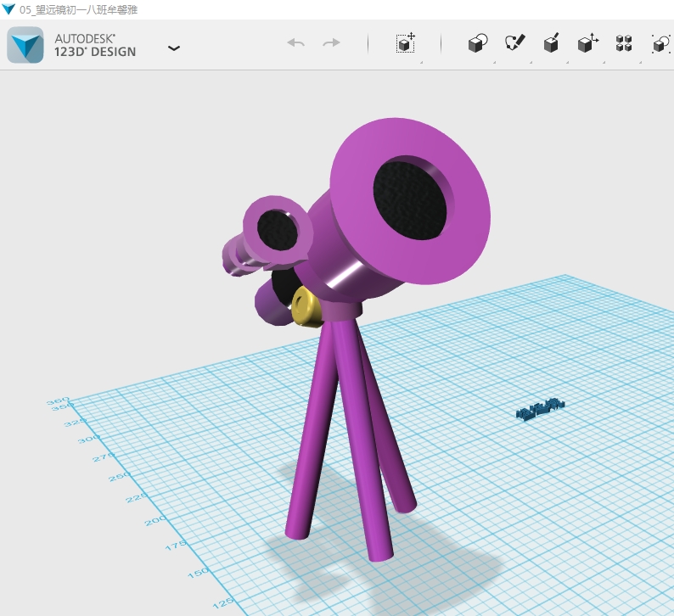Click the Autodesk 123D Design logo icon

click(x=25, y=45)
